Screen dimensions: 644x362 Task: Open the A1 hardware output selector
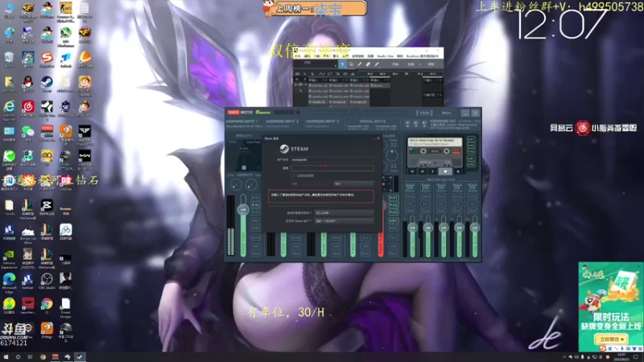coord(407,123)
